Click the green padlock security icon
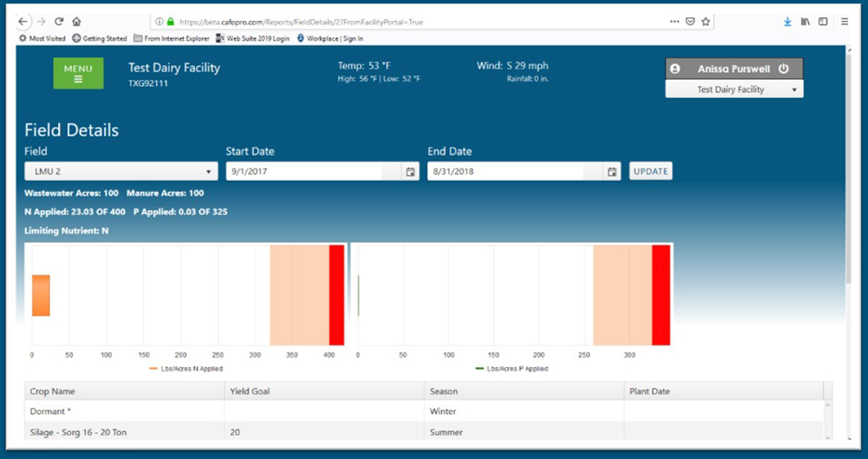 170,23
